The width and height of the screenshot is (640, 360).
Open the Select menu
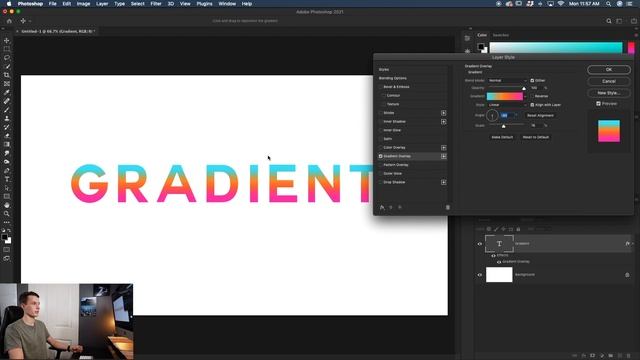tap(138, 4)
